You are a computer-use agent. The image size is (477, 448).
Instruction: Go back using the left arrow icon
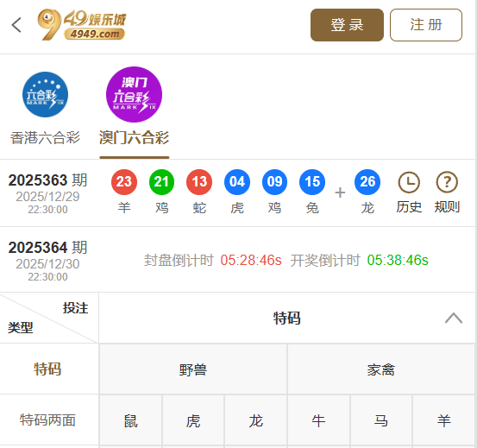tap(16, 25)
